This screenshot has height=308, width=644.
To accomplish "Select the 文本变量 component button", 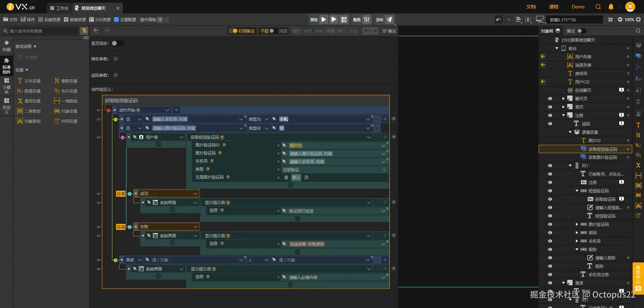I will pos(33,81).
